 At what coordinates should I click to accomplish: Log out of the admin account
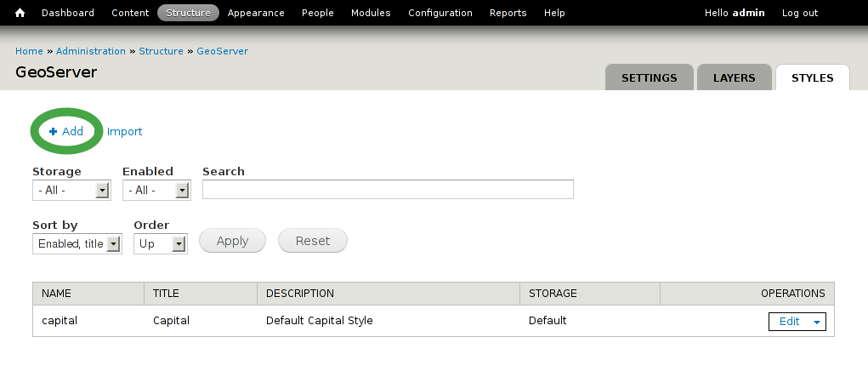(800, 13)
